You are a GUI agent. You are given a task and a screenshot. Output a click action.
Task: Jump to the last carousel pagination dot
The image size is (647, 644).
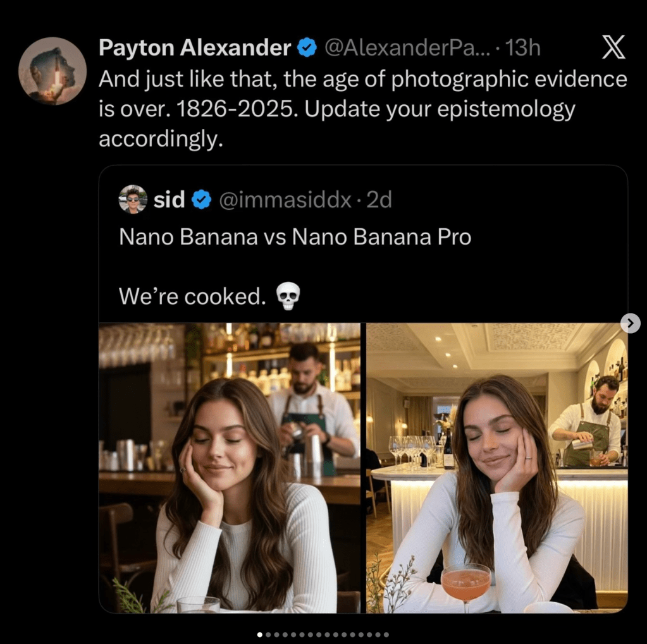pyautogui.click(x=386, y=634)
